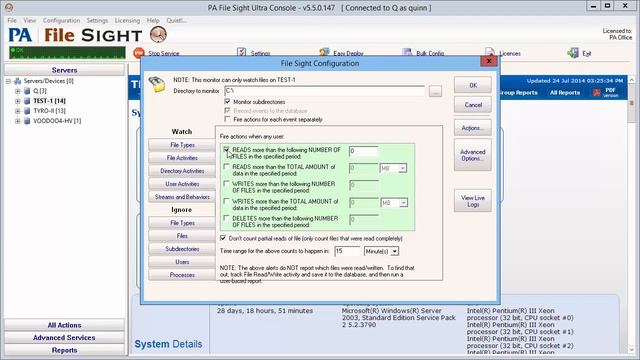Enable WRITES more than TOTAL AMOUNT checkbox

(x=227, y=201)
